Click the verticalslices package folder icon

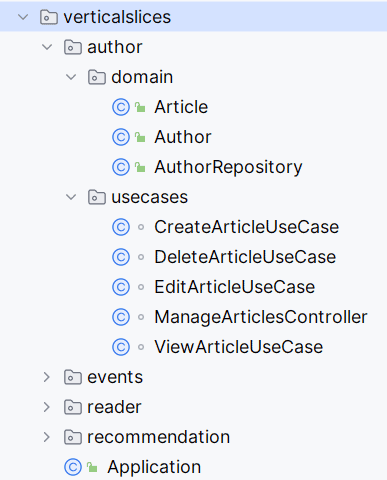[49, 17]
